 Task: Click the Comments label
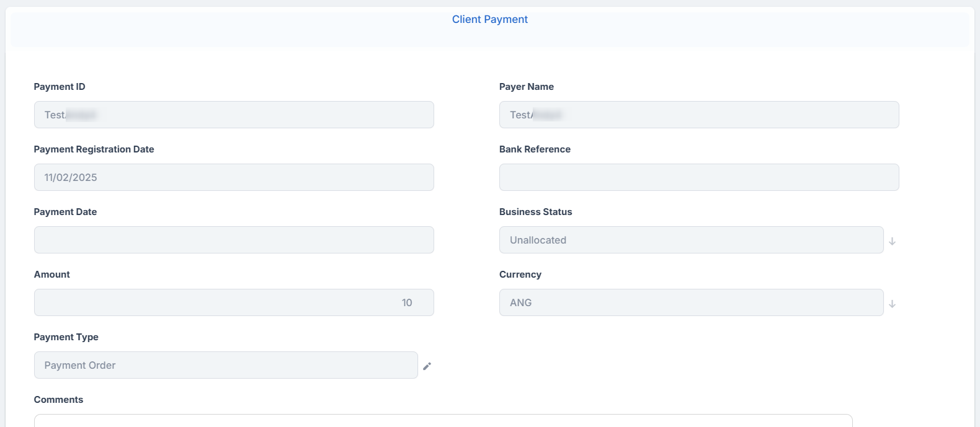pos(58,400)
